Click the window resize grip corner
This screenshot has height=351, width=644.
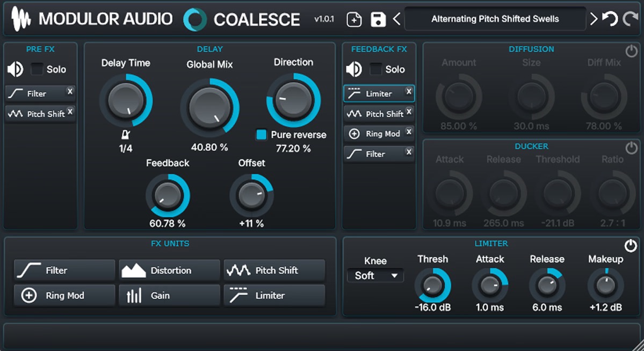pos(639,346)
